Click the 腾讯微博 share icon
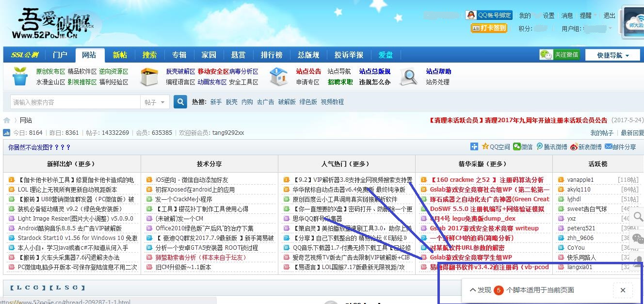644x304 pixels. coord(540,147)
